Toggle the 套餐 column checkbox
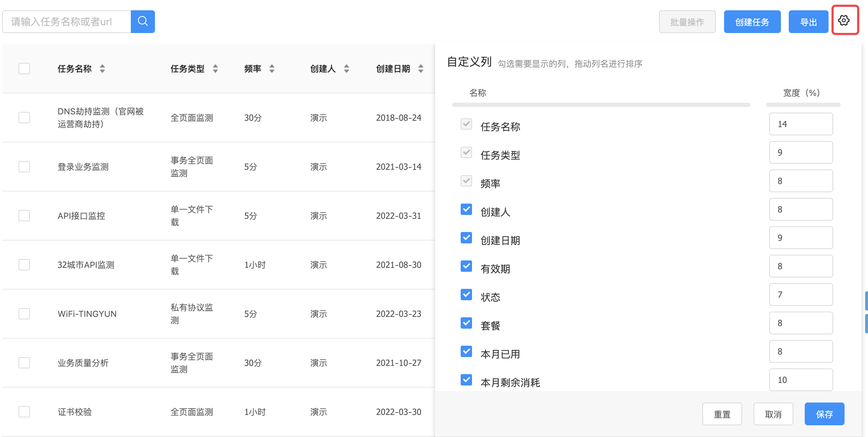868x437 pixels. [466, 323]
